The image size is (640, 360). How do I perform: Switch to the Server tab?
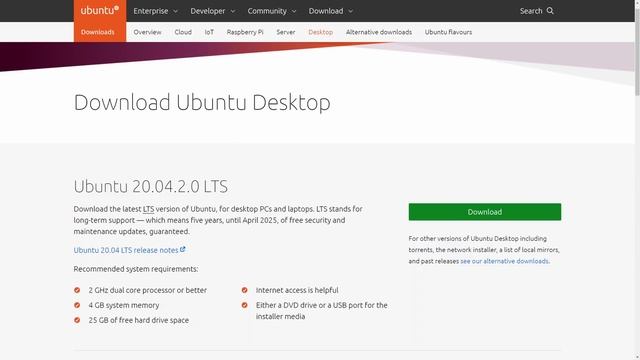pos(286,32)
